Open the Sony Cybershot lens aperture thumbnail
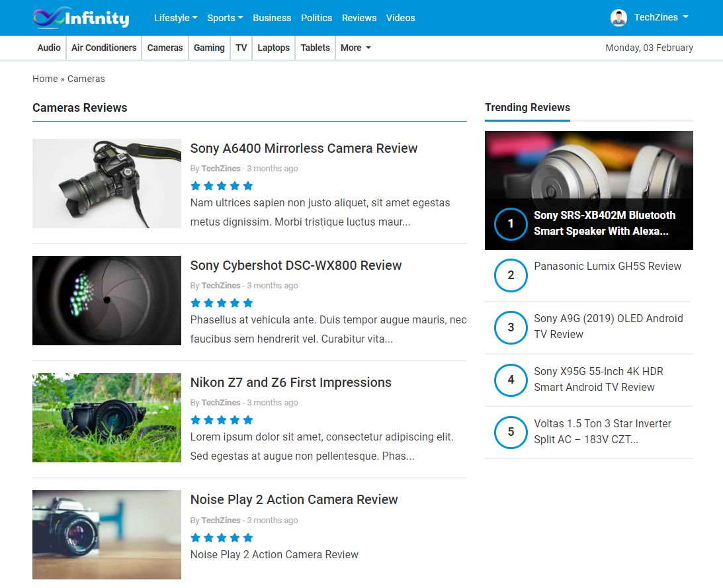The image size is (723, 588). tap(106, 301)
